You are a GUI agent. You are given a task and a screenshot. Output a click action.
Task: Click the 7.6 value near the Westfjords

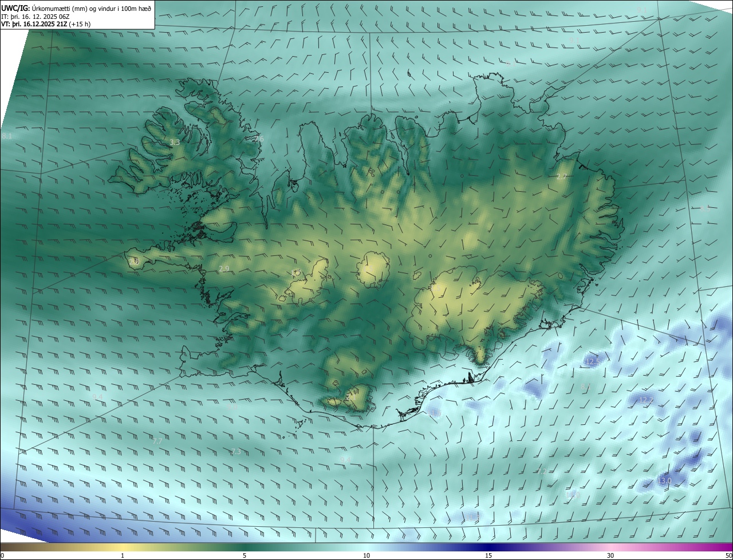tap(259, 139)
